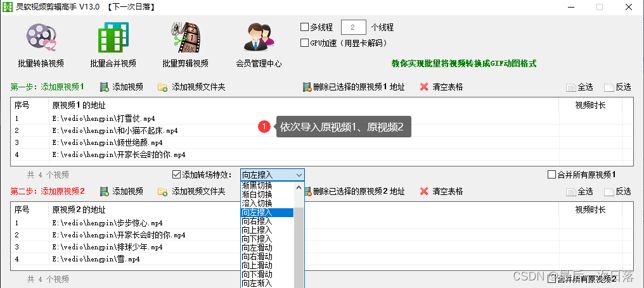Check 合并所有原视频2 checkbox
Viewport: 644px width, 288px height.
coord(551,279)
